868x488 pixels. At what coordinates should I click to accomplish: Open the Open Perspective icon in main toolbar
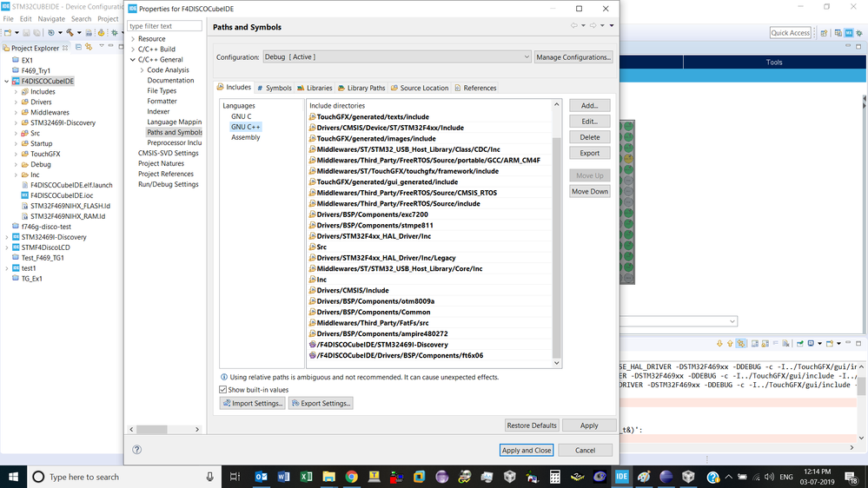pos(824,33)
